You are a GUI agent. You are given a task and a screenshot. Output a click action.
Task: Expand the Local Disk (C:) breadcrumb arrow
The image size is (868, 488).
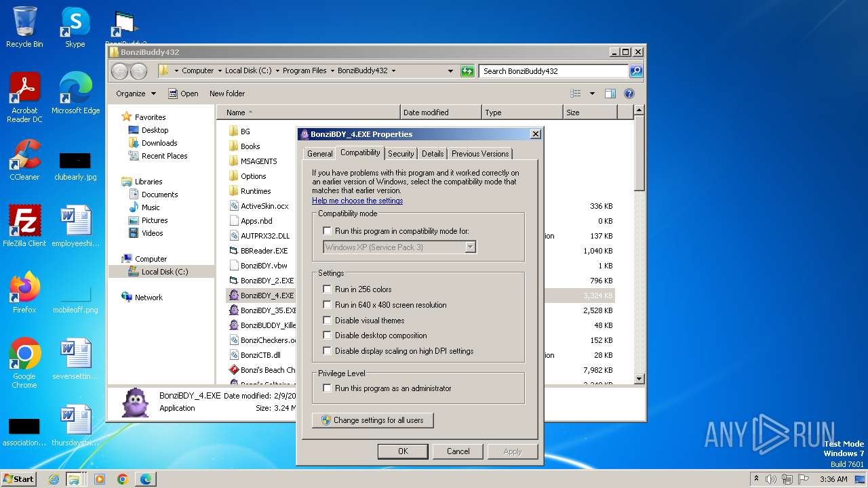(x=277, y=70)
